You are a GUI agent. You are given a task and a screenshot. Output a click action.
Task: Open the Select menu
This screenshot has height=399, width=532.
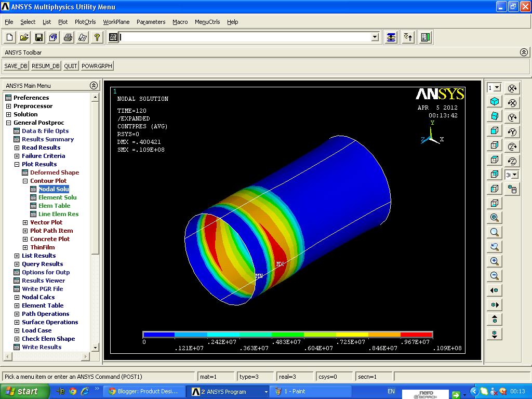(28, 22)
